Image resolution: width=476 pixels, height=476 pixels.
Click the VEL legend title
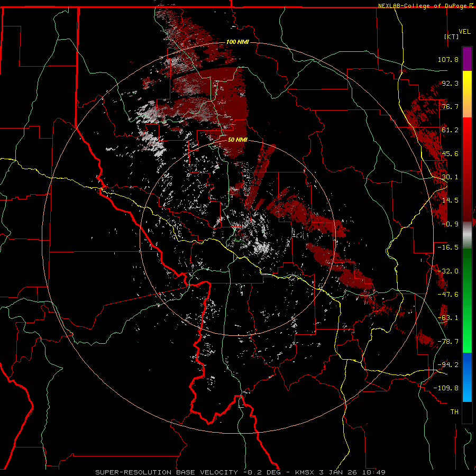pos(464,32)
